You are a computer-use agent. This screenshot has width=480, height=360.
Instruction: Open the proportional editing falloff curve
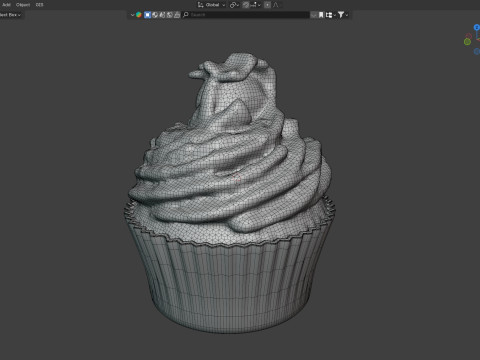[276, 5]
